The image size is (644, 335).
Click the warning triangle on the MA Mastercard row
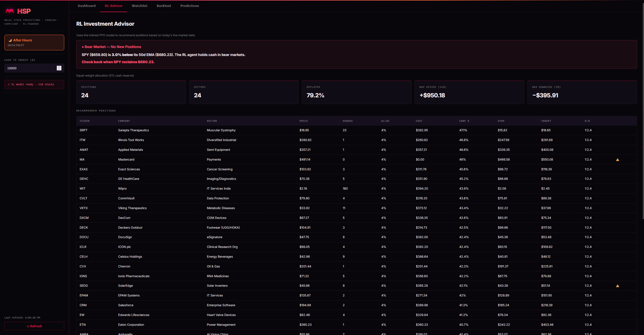point(618,159)
